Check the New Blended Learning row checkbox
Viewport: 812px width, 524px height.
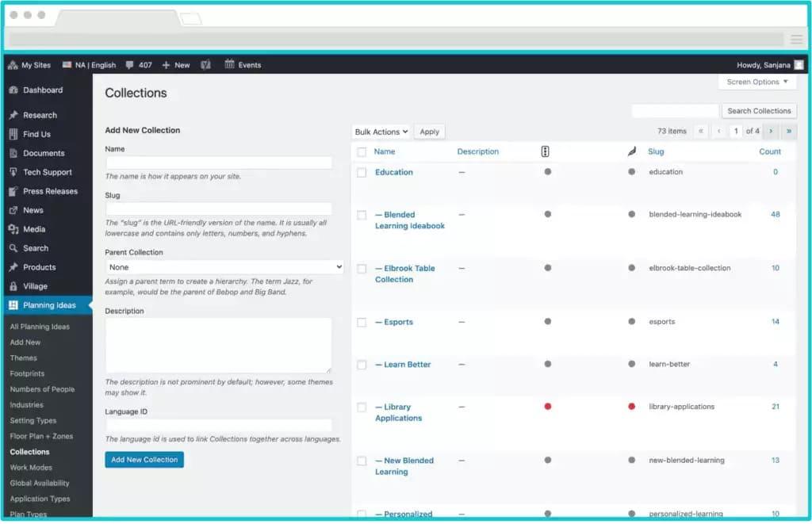[362, 461]
